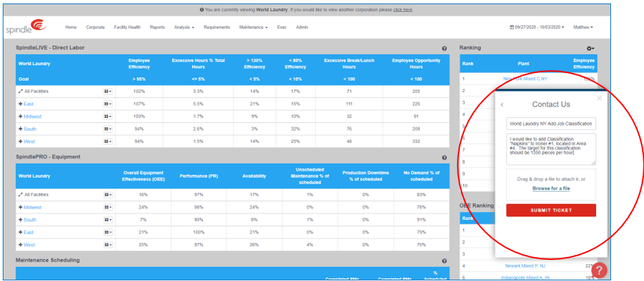Open grid dropdown for All Facilities labor row
The width and height of the screenshot is (644, 281).
coord(108,91)
